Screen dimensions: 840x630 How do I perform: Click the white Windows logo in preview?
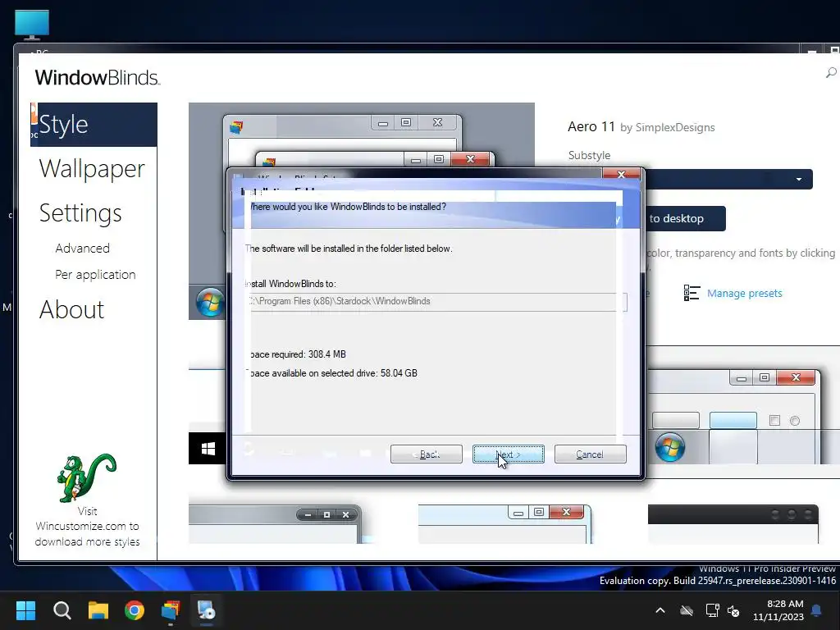pyautogui.click(x=208, y=449)
